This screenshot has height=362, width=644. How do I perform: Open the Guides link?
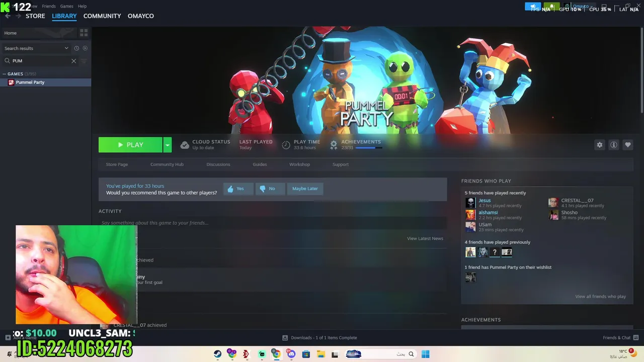pos(260,164)
